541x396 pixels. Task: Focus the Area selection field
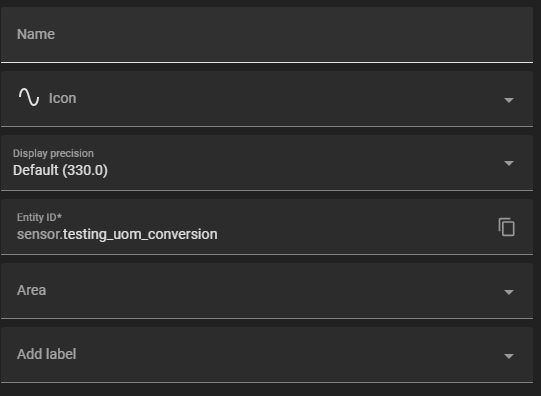pos(267,291)
